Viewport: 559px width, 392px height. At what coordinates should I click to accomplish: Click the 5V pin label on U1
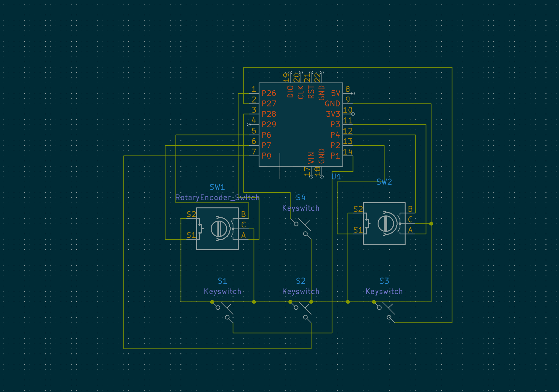click(335, 93)
